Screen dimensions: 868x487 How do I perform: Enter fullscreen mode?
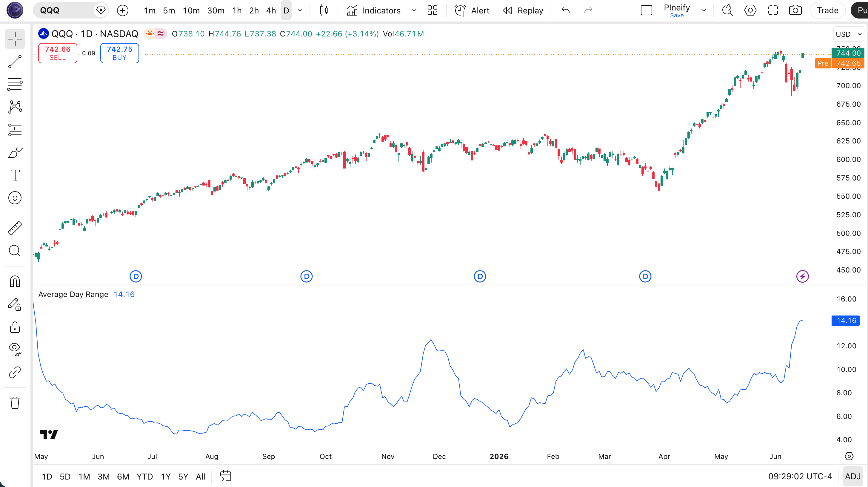tap(773, 10)
